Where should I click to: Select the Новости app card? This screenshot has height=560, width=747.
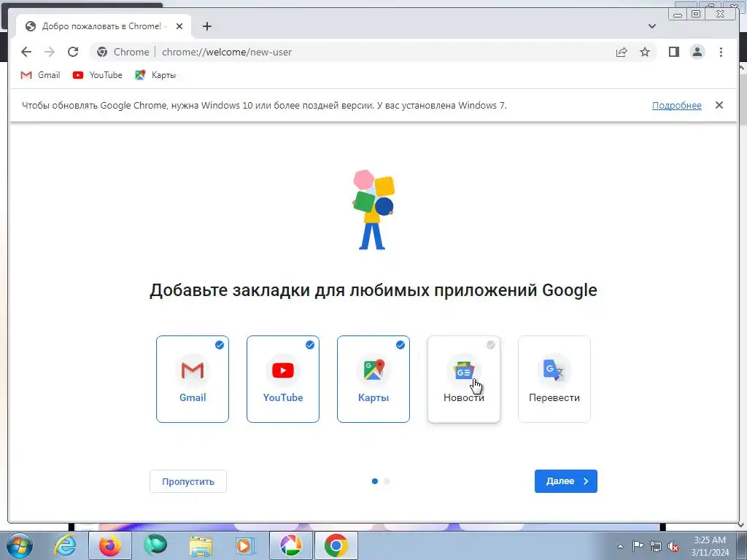tap(463, 379)
